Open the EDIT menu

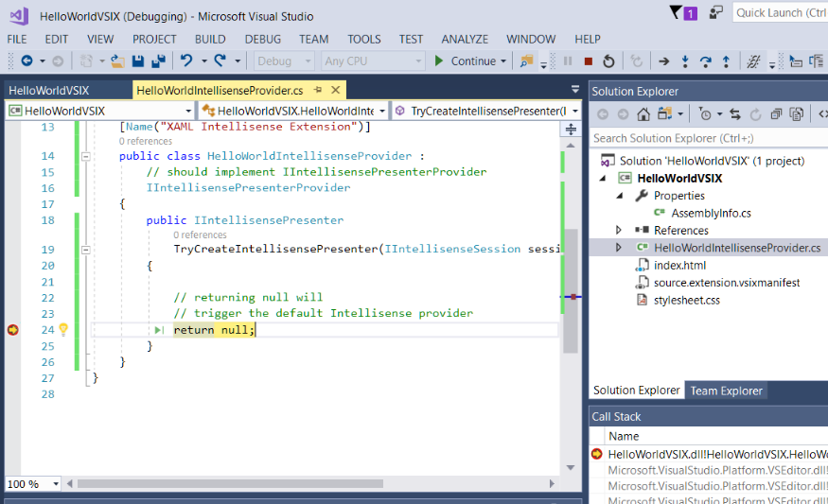pos(57,39)
